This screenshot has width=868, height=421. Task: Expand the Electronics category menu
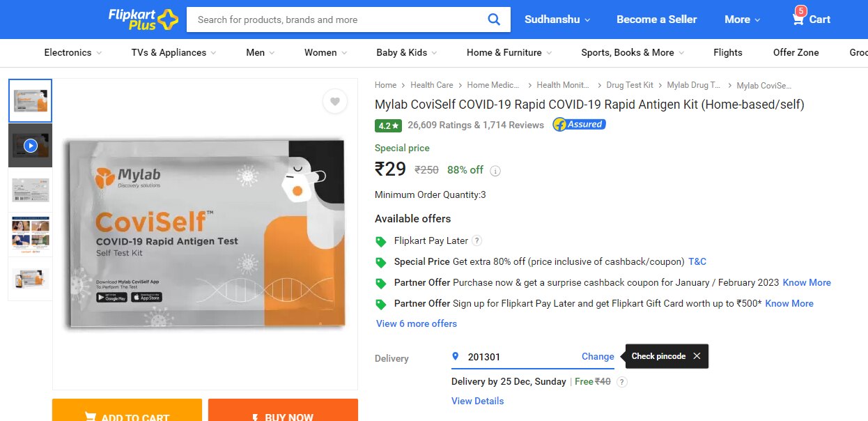[x=73, y=52]
